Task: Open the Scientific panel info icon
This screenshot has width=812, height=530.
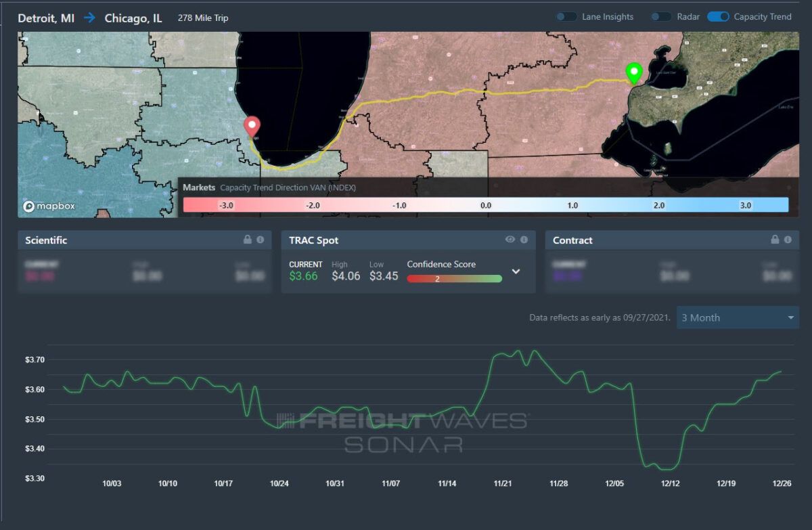Action: coord(261,240)
